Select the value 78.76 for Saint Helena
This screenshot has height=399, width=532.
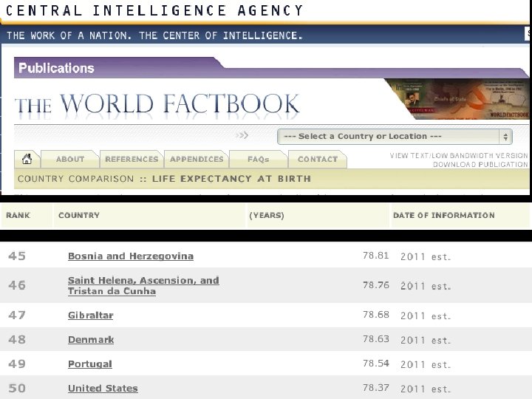[x=375, y=285]
